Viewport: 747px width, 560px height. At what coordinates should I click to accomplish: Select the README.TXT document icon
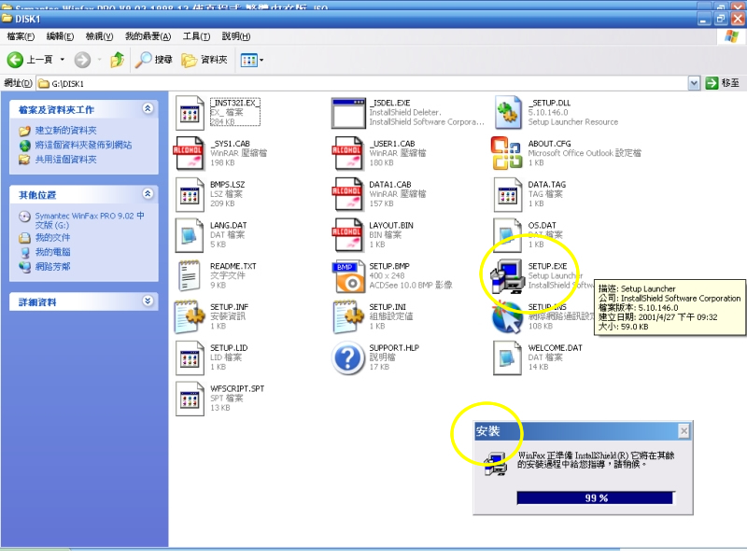[189, 276]
